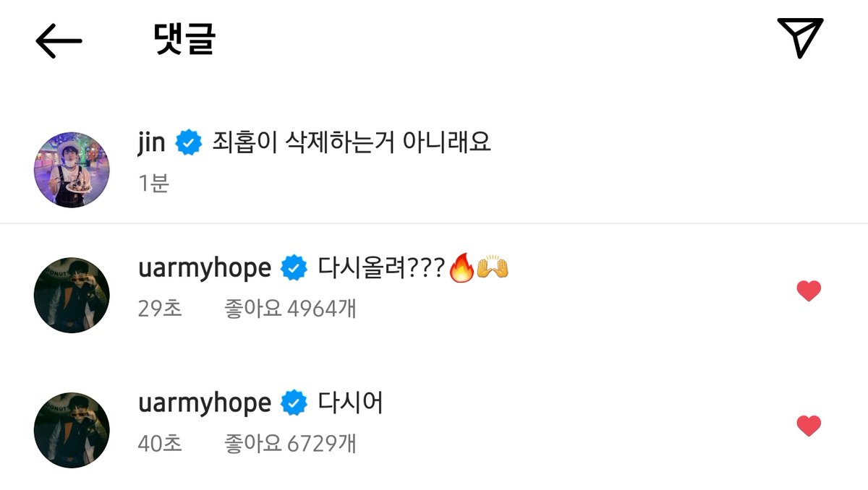Go back using the left arrow

(59, 40)
